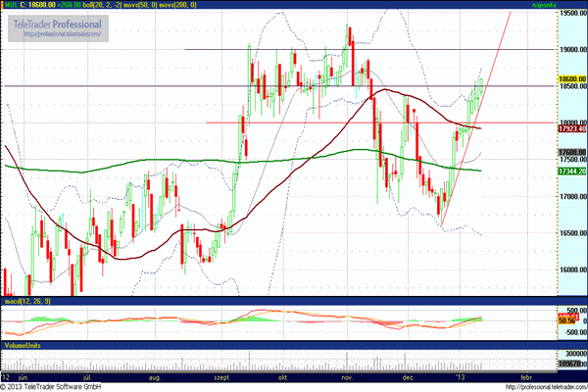Click the 'júl.' month label on time axis

(x=88, y=377)
